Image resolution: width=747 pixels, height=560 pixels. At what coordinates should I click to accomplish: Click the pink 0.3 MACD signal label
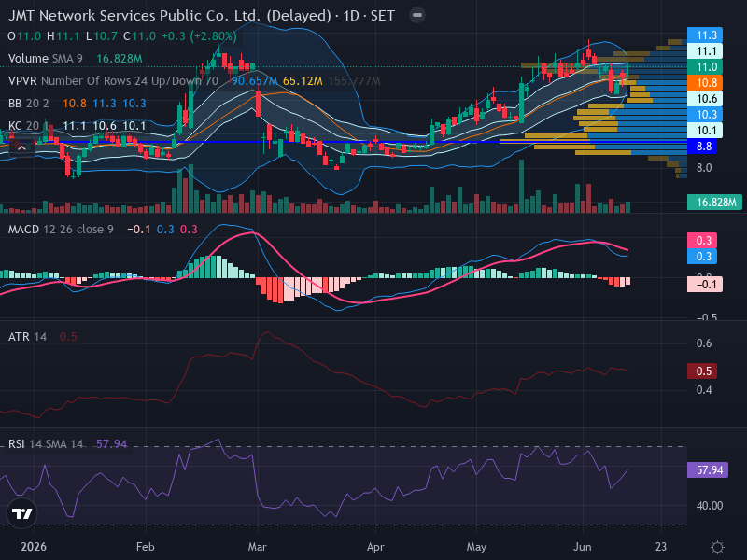[x=702, y=241]
